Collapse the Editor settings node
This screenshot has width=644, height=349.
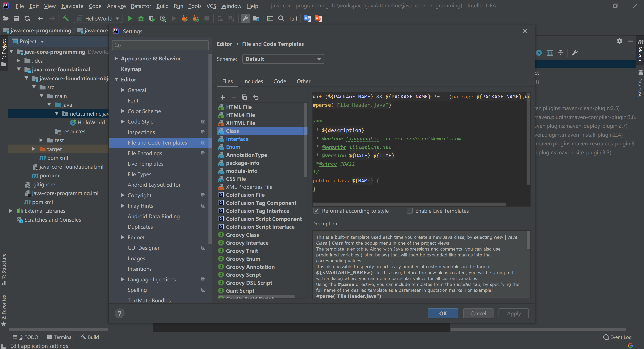[x=116, y=79]
